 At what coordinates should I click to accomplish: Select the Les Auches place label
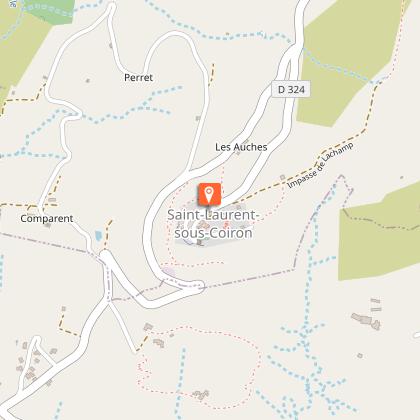tap(241, 147)
